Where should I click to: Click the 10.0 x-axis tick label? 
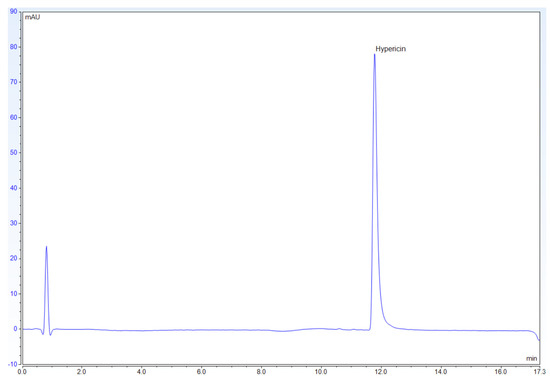point(321,372)
